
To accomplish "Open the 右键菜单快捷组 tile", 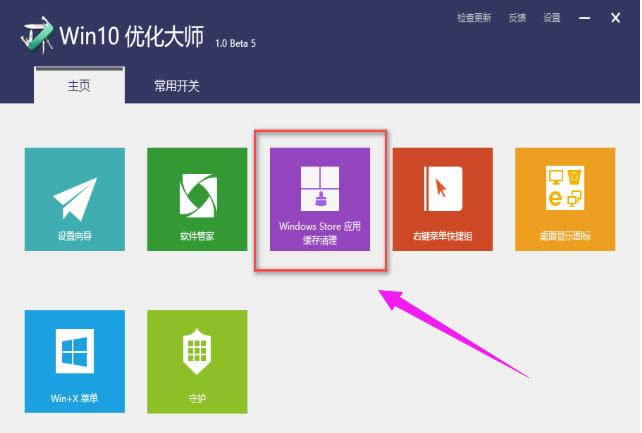I will pyautogui.click(x=442, y=198).
